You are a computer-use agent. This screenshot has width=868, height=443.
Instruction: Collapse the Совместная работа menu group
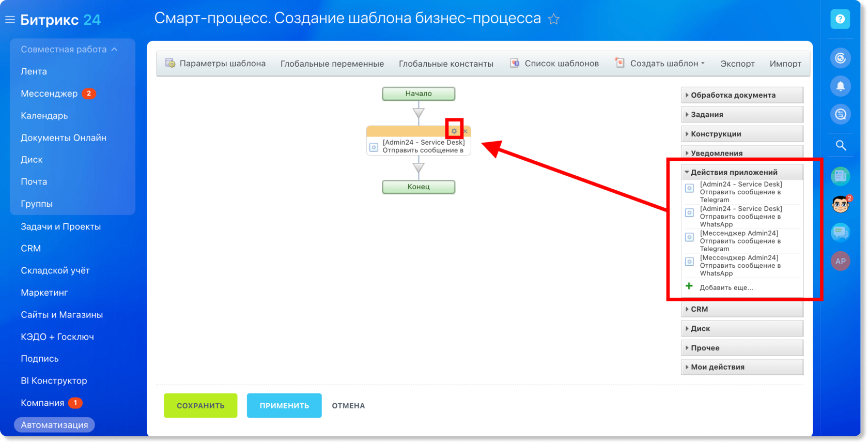69,49
